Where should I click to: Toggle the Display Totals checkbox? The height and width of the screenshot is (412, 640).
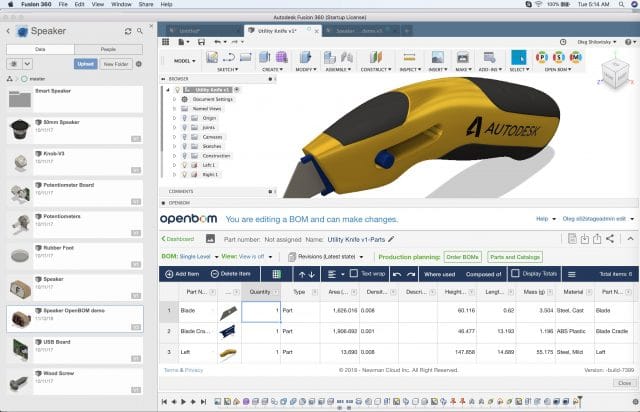point(515,273)
